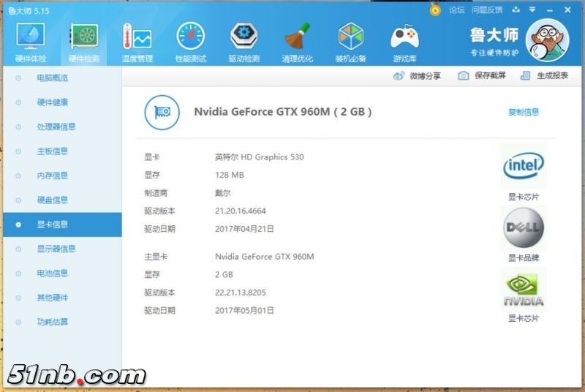The image size is (585, 392).
Task: Open the 论坛 forum link
Action: (456, 10)
